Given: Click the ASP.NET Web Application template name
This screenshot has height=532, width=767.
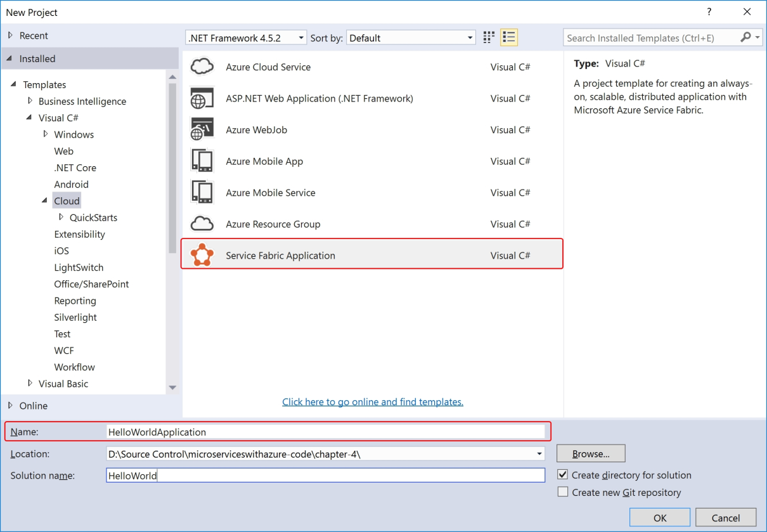Looking at the screenshot, I should (319, 98).
